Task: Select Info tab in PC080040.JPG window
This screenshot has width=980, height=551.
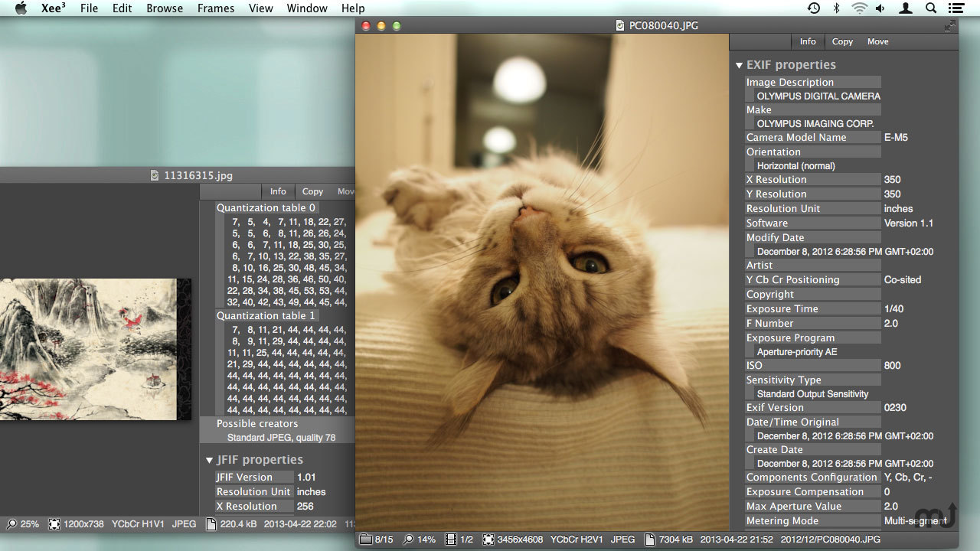Action: pos(808,41)
